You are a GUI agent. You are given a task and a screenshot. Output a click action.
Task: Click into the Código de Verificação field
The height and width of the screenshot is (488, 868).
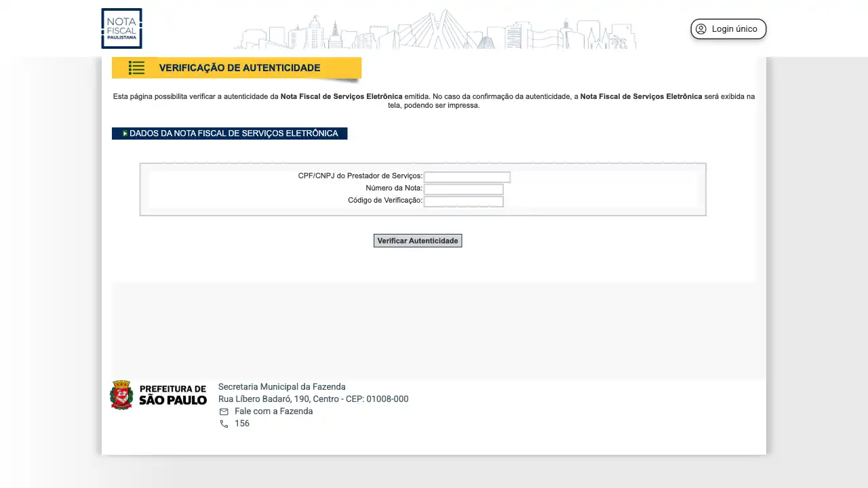[x=463, y=201]
